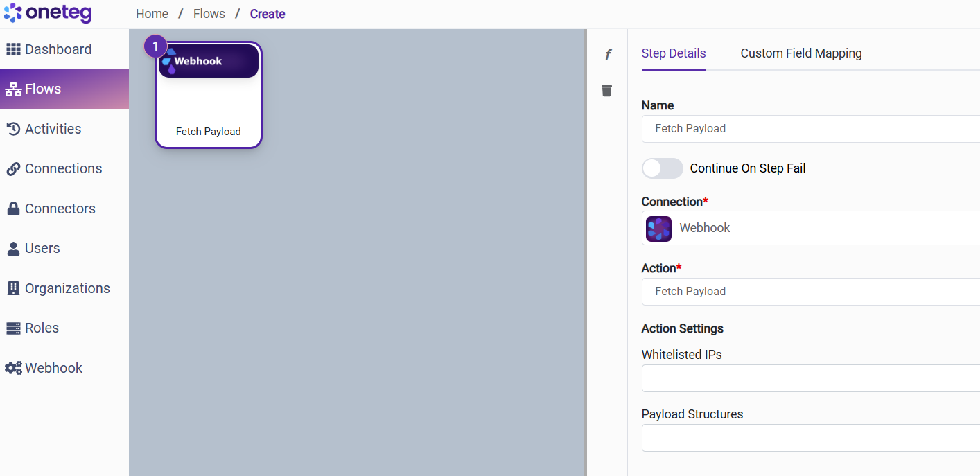Click the Activities history icon
The height and width of the screenshot is (476, 980).
[x=13, y=129]
